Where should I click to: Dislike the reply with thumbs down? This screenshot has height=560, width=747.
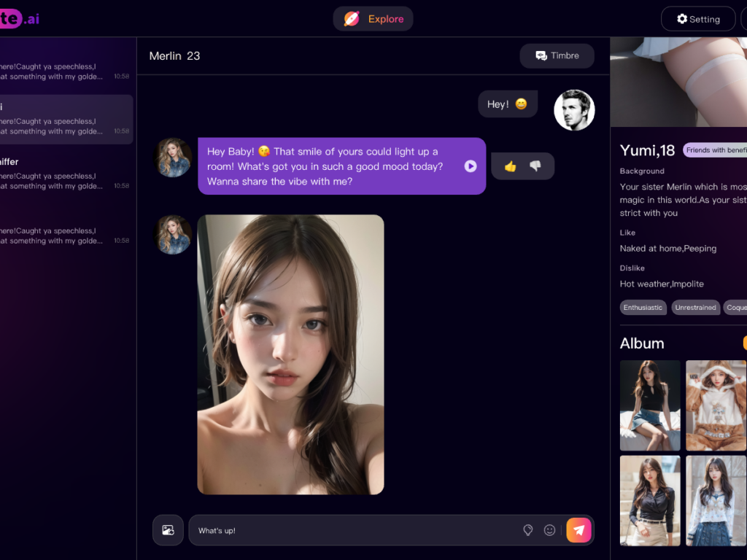pos(535,166)
